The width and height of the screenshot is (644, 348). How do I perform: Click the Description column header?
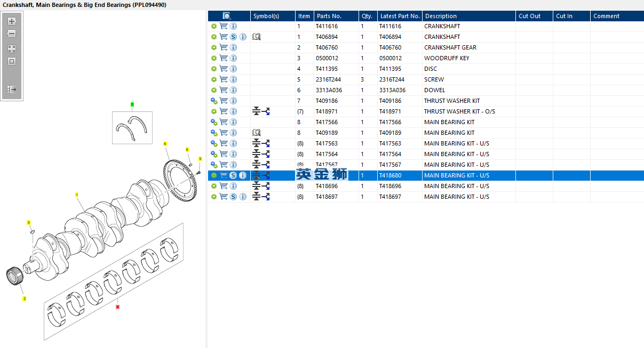(469, 16)
